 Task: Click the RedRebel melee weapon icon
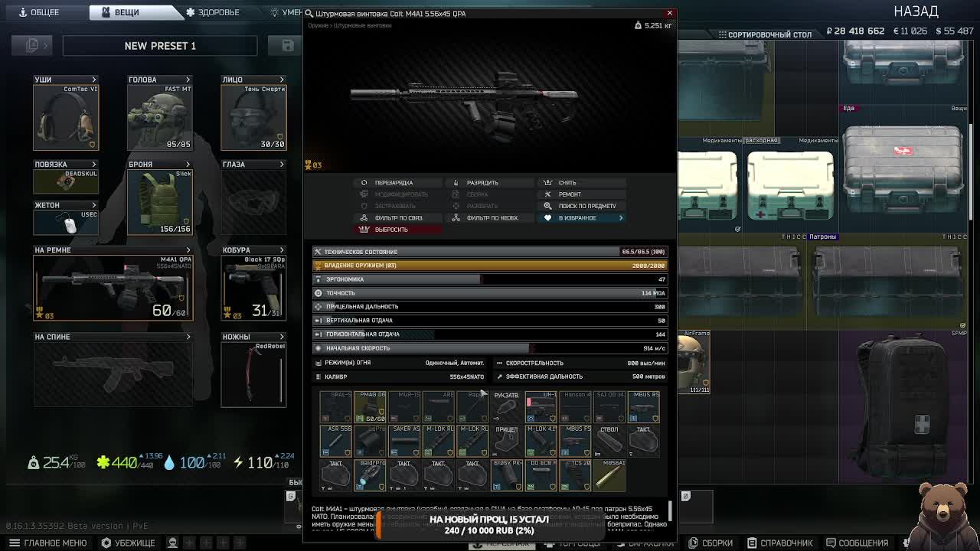253,374
